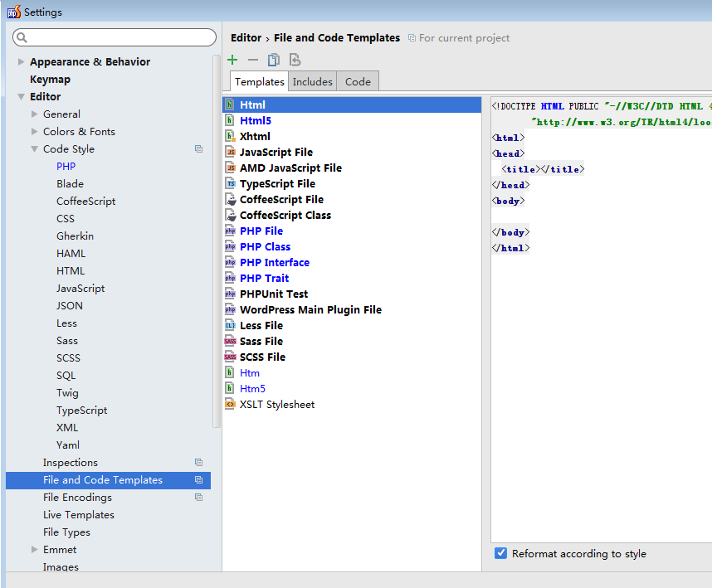Click the Sass File template icon
Screen dimensions: 712x588
point(230,341)
